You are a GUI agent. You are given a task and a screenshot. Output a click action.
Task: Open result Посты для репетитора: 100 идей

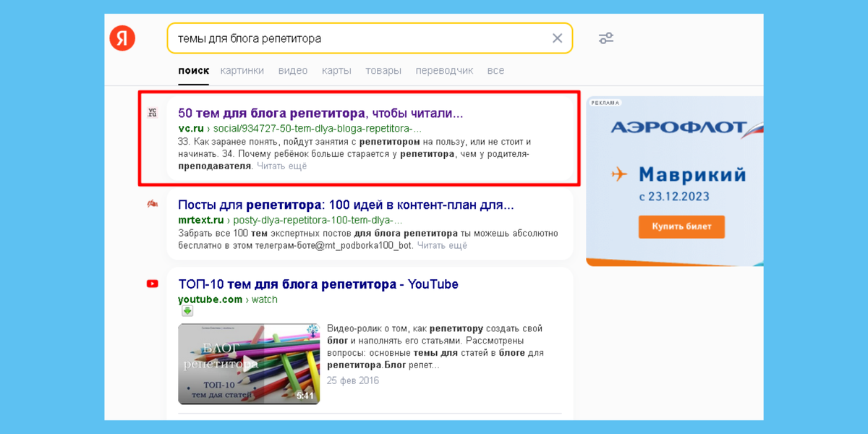(346, 205)
